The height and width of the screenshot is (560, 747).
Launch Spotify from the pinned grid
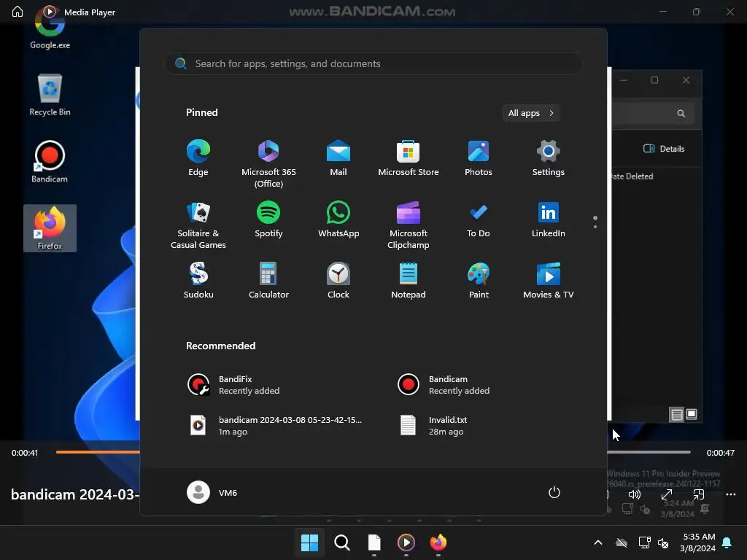pyautogui.click(x=268, y=219)
